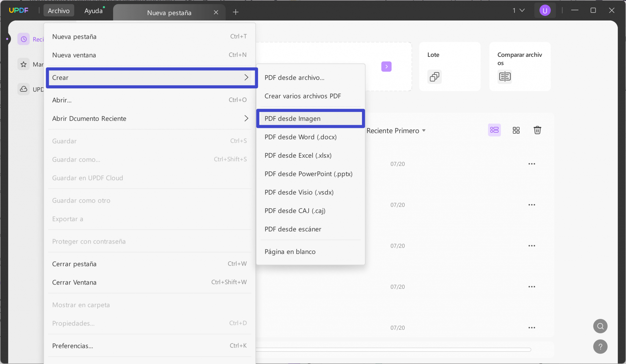
Task: Click the help question mark button
Action: [600, 347]
